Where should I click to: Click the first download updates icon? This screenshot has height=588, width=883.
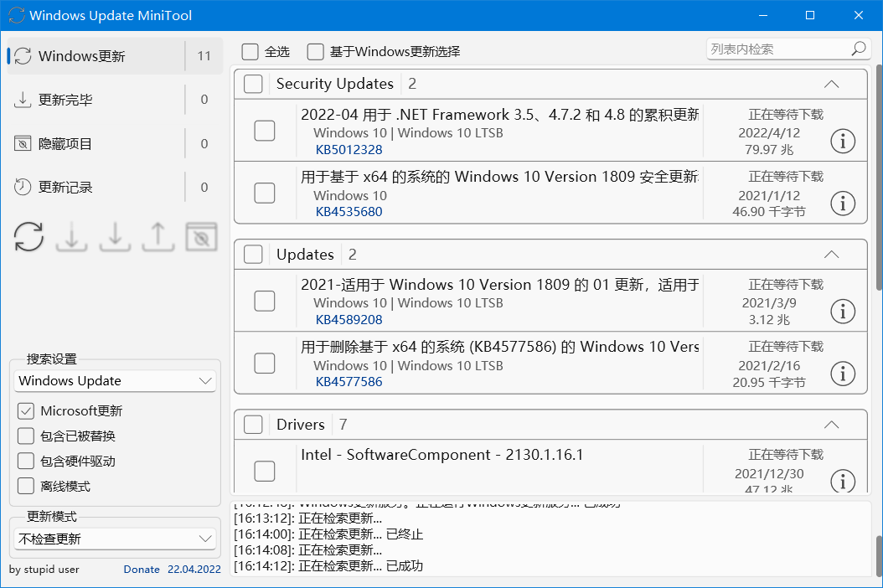[71, 236]
